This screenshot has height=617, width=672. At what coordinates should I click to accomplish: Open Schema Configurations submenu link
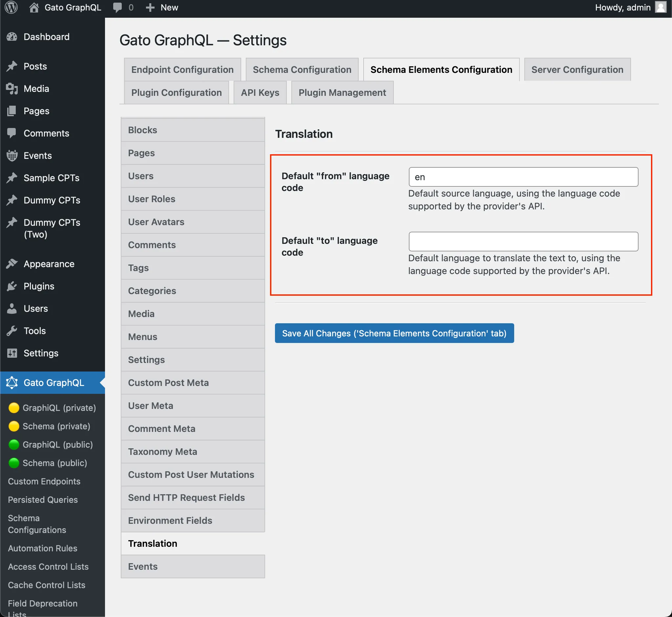37,524
